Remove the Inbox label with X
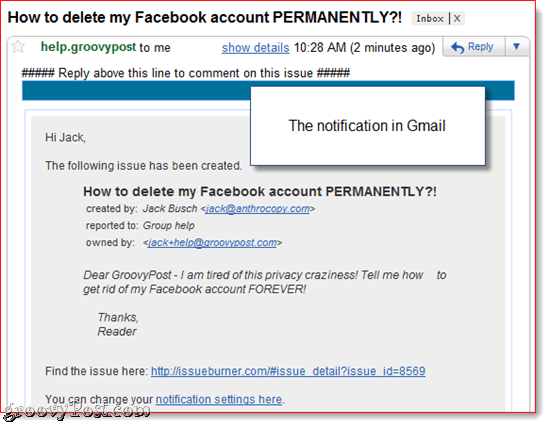550x427 pixels. (457, 19)
